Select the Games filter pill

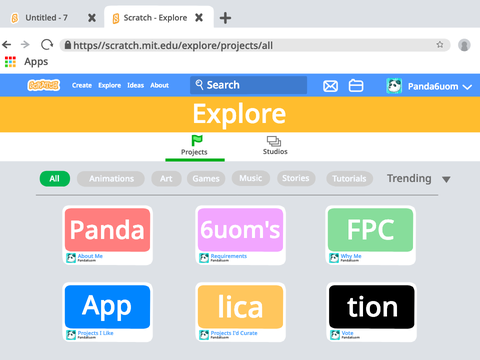click(x=206, y=179)
